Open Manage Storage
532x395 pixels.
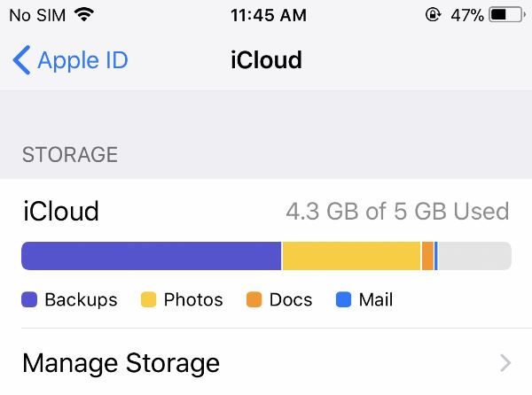click(266, 362)
